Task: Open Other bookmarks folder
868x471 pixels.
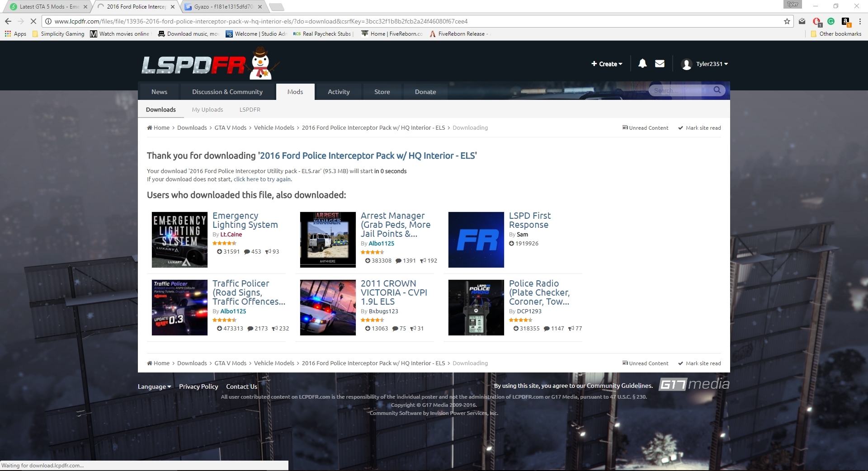Action: coord(836,34)
